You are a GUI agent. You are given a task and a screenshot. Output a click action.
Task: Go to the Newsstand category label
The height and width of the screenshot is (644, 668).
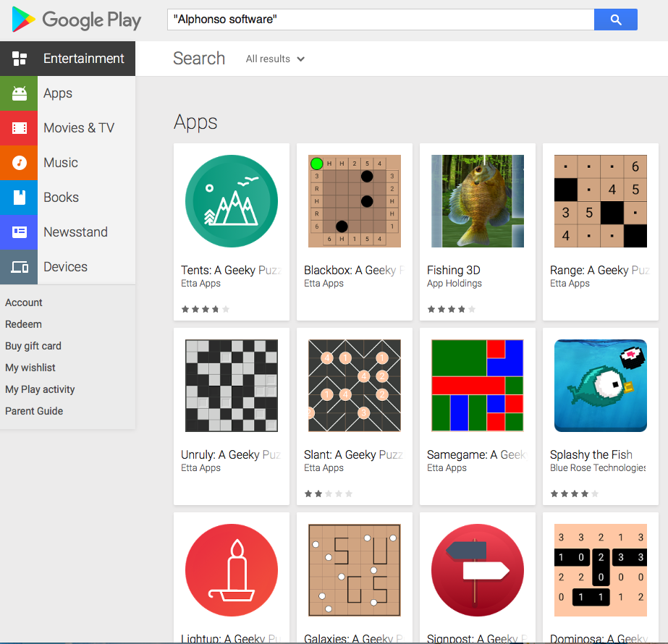[x=75, y=232]
